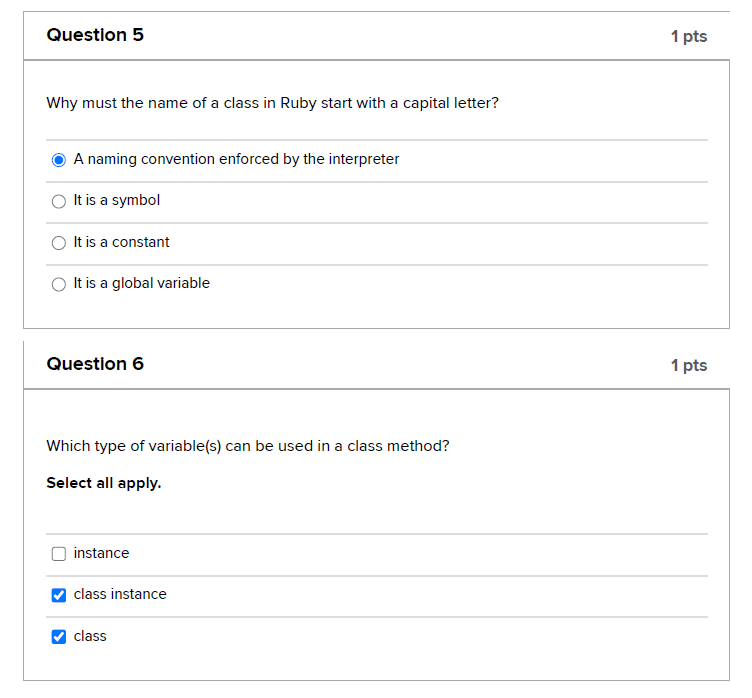Click the '1 pts' label on Question 6

tap(689, 365)
